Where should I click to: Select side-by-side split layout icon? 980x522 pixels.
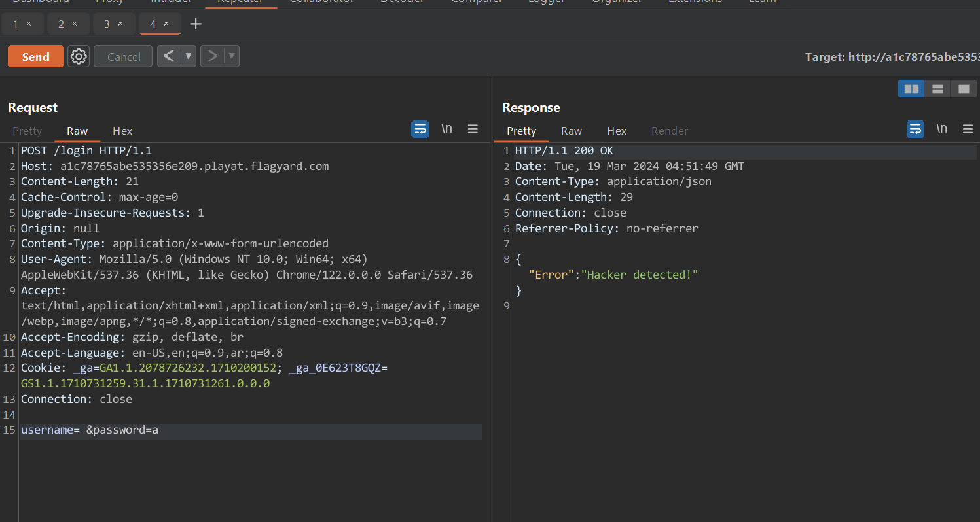[x=911, y=89]
